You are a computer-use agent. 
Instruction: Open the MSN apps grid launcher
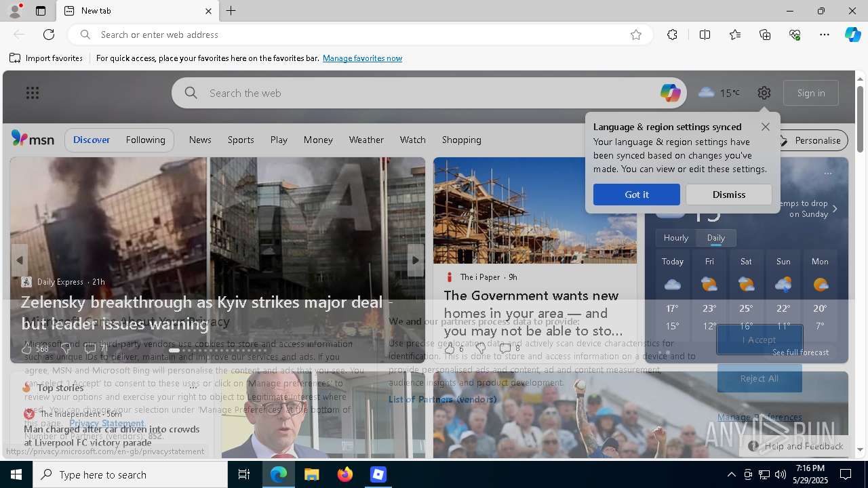[x=33, y=93]
